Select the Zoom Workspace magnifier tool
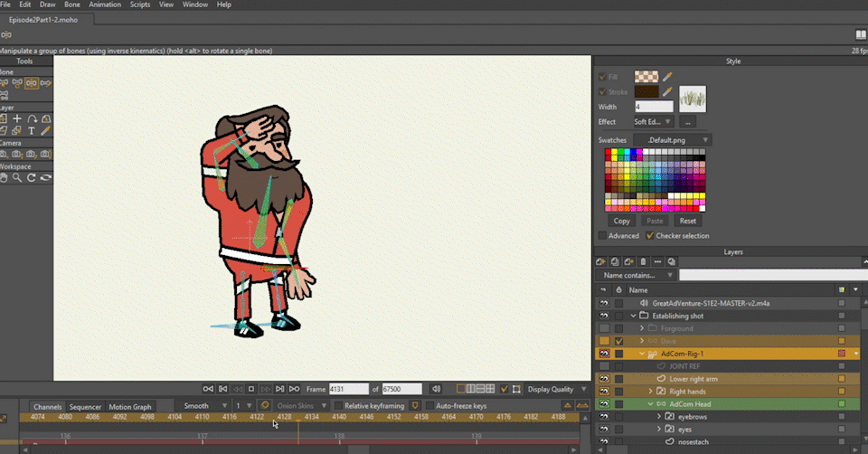The image size is (868, 454). (x=18, y=178)
